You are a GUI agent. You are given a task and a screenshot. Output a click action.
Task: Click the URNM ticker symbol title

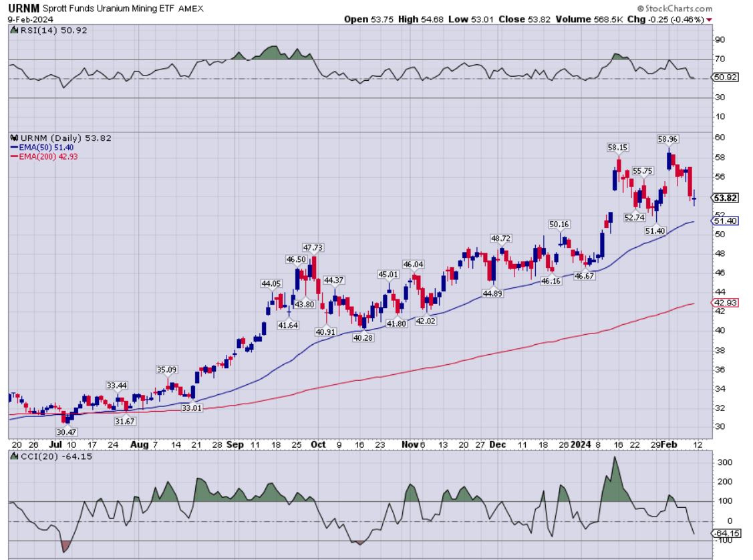tap(23, 8)
